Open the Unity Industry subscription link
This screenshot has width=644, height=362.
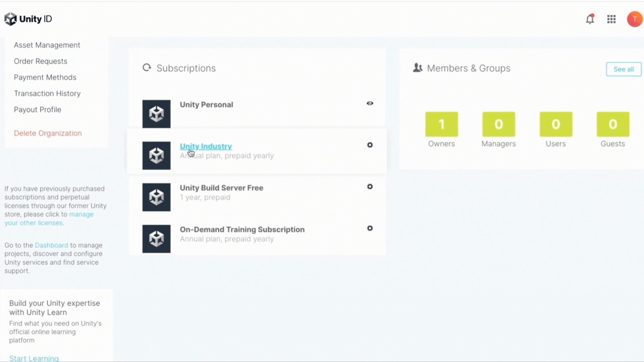click(x=206, y=146)
